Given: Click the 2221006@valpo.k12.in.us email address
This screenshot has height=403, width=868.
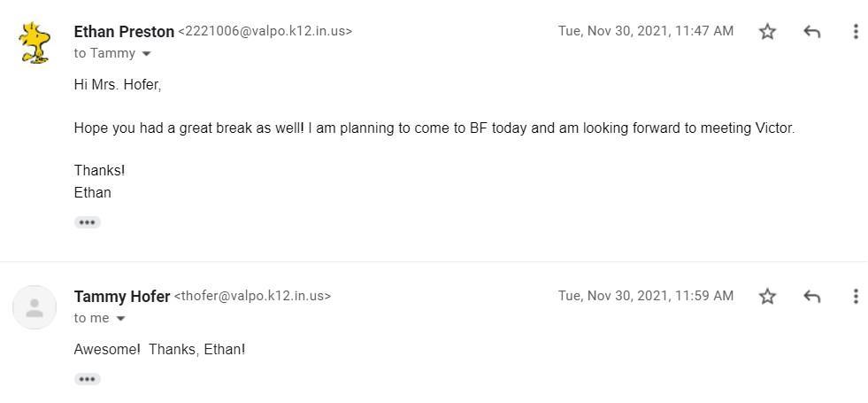Looking at the screenshot, I should pyautogui.click(x=265, y=32).
